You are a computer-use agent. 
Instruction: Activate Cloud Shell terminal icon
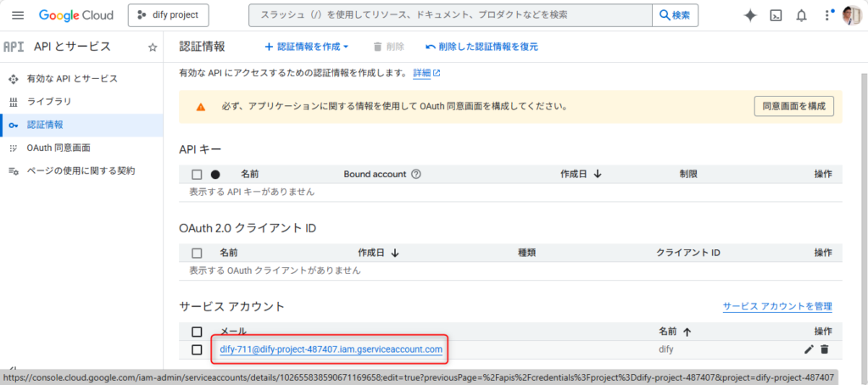tap(776, 15)
